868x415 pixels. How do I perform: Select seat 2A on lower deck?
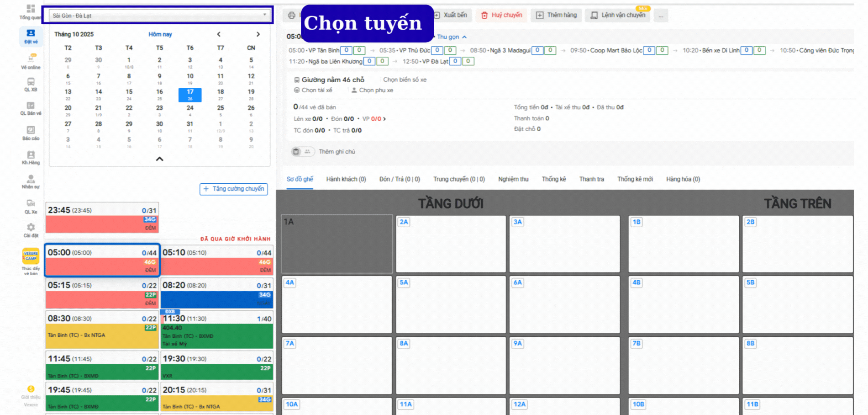click(450, 244)
